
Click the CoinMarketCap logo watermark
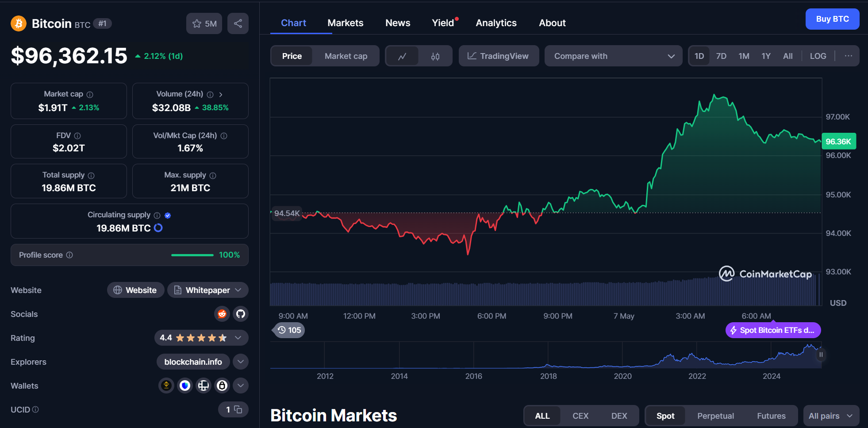[765, 274]
